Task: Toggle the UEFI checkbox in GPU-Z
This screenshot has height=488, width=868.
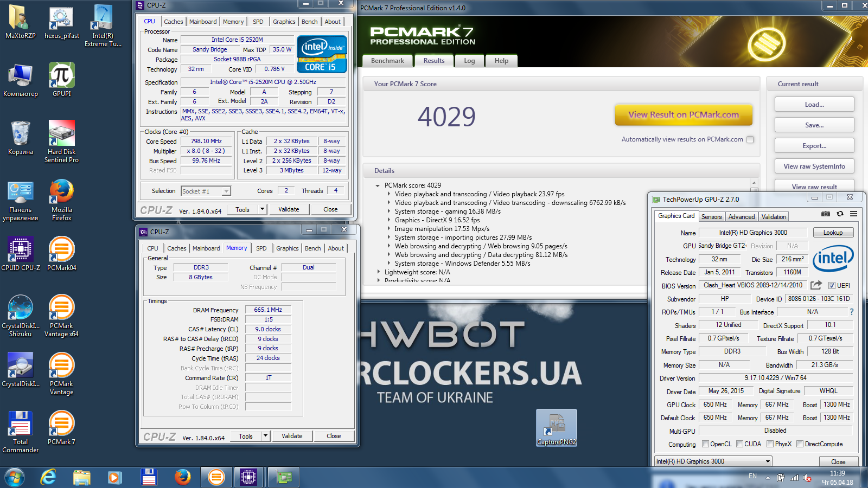Action: [832, 286]
